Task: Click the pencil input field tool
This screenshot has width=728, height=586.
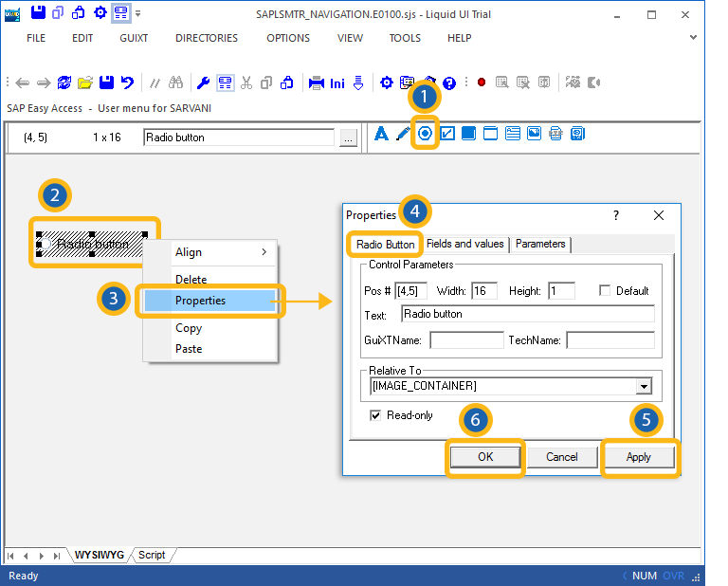Action: click(x=403, y=134)
